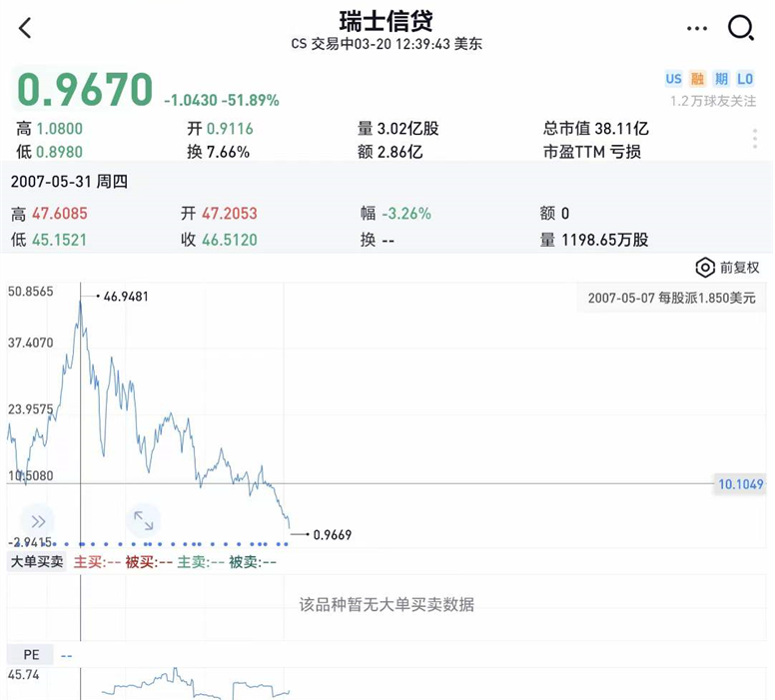Open the three-dot more menu
775x700 pixels.
697,28
